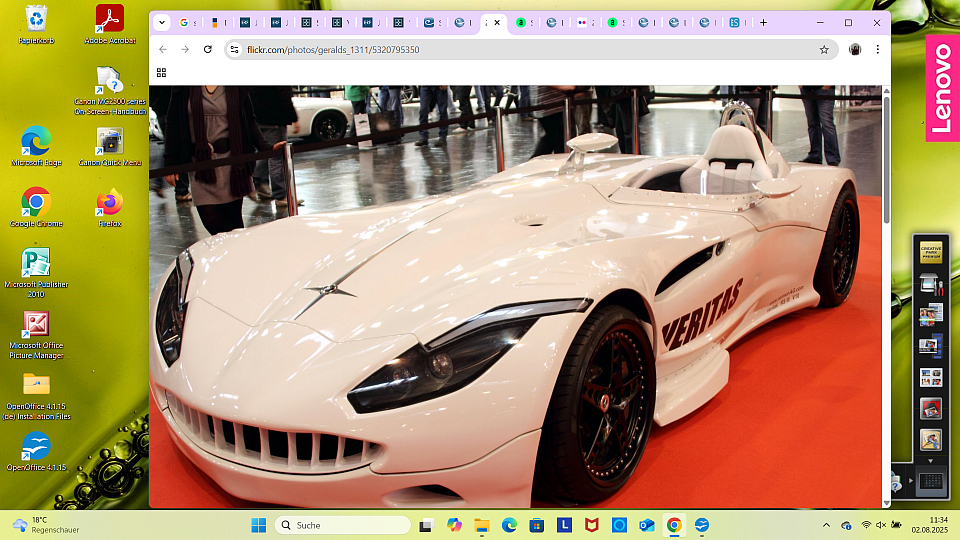Open File Explorer from taskbar
960x540 pixels.
pyautogui.click(x=482, y=525)
